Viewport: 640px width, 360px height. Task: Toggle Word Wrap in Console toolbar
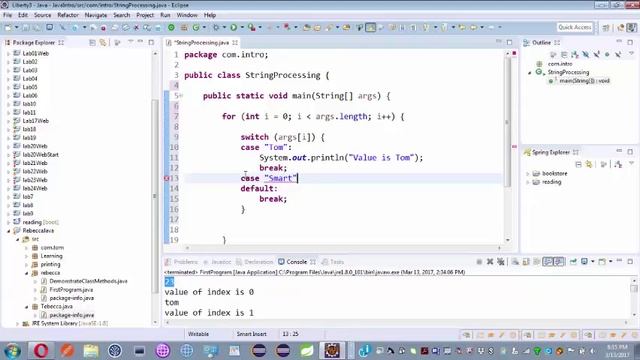[537, 262]
